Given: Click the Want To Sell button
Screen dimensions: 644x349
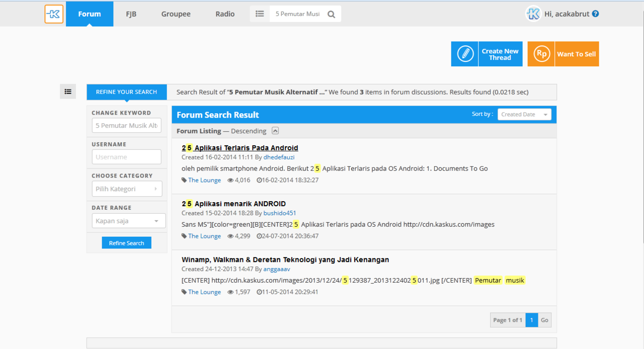Looking at the screenshot, I should pos(563,54).
